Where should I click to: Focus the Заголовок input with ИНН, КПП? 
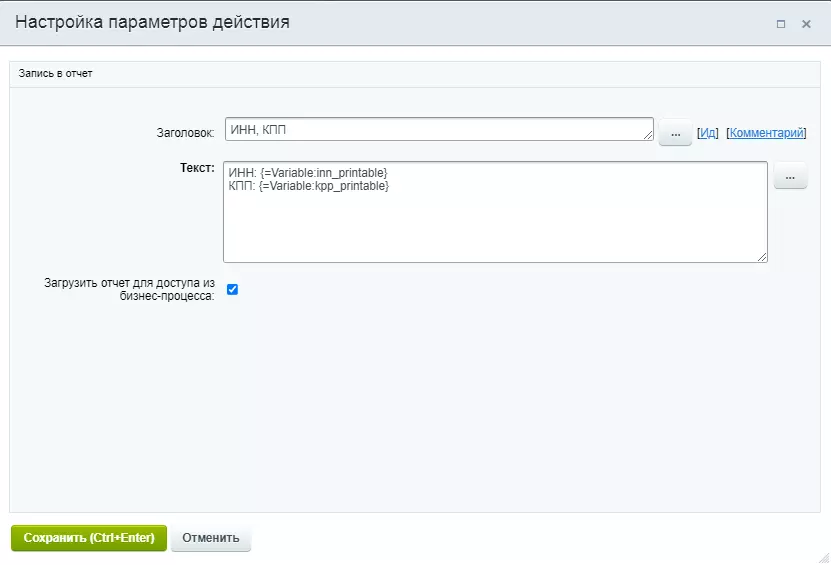coord(435,129)
